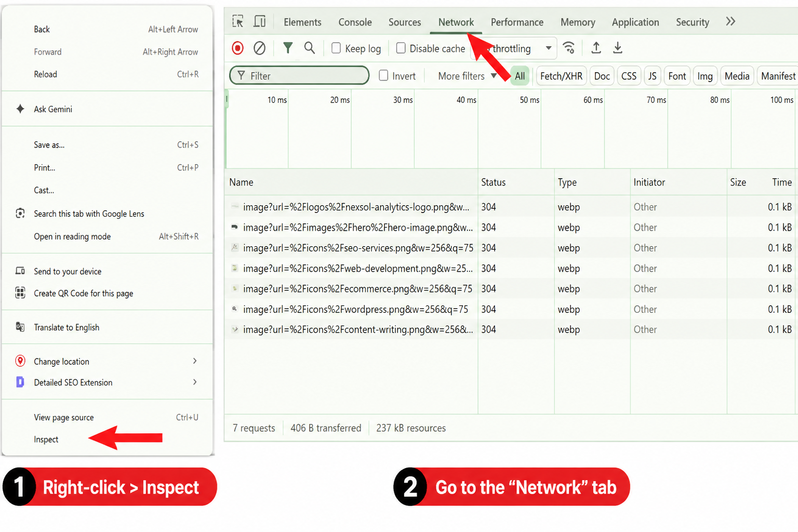
Task: Enable the Disable cache checkbox
Action: (x=401, y=48)
